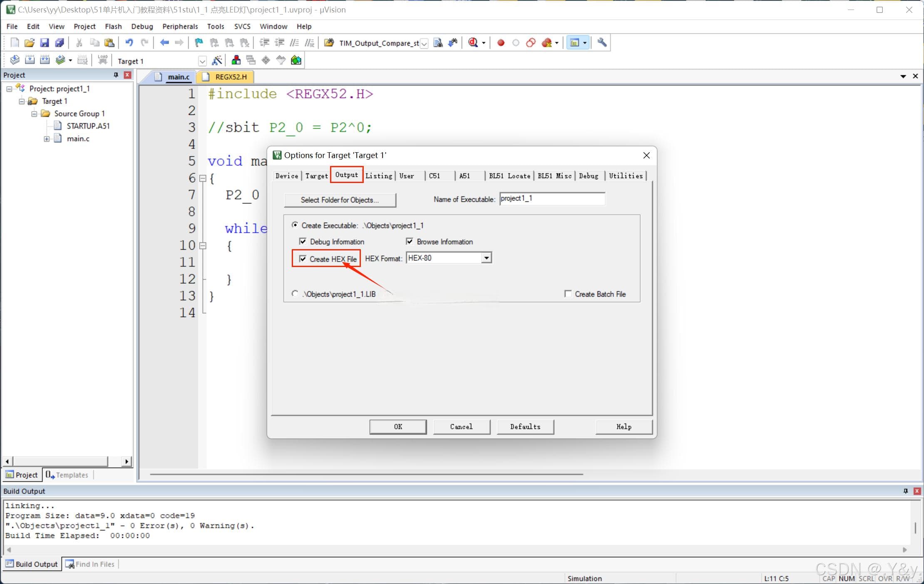The height and width of the screenshot is (584, 924).
Task: Select the Objects\project1_1.LIB radio button
Action: (x=295, y=294)
